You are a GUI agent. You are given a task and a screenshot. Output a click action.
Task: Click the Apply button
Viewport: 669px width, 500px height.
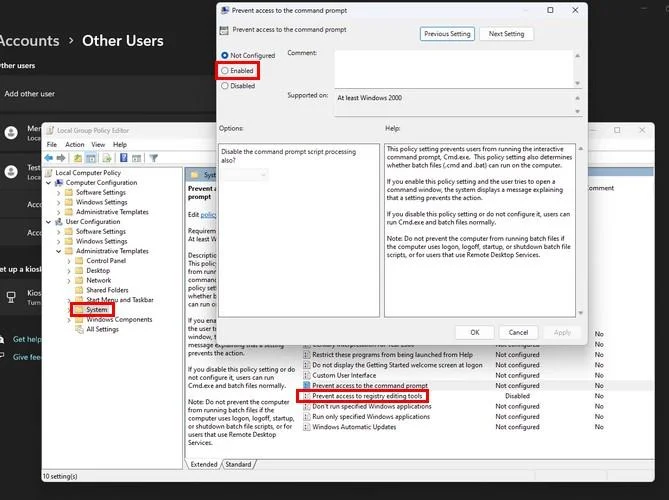click(x=562, y=332)
